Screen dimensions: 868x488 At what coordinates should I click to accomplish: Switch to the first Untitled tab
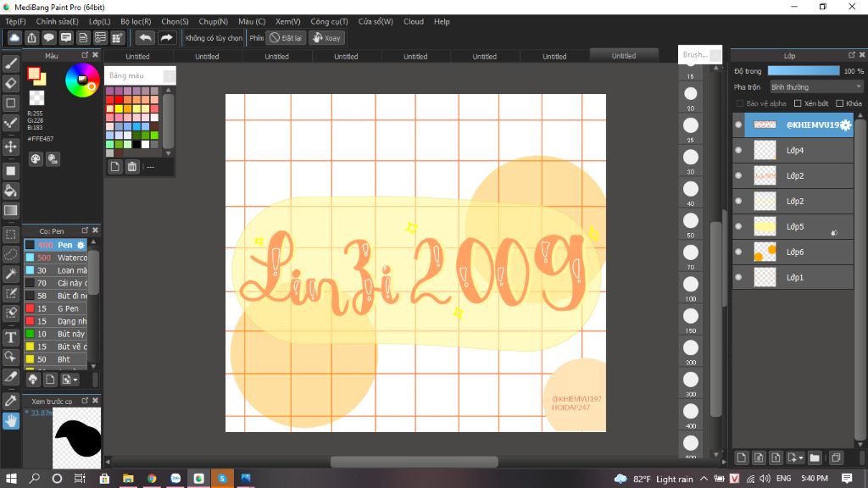(138, 57)
